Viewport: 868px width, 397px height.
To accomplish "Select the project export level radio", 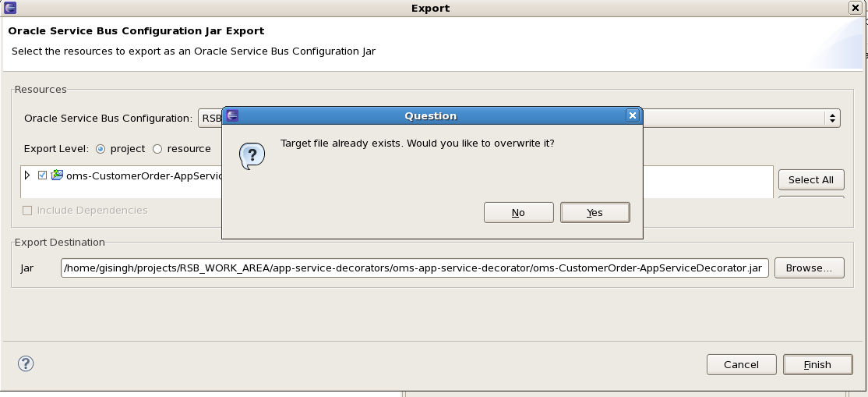I will click(101, 149).
